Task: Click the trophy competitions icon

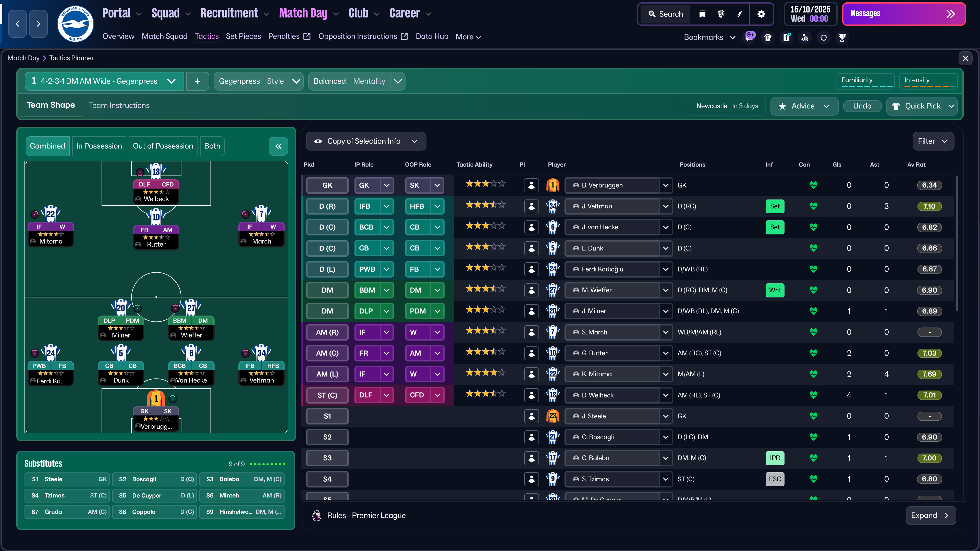Action: click(842, 37)
